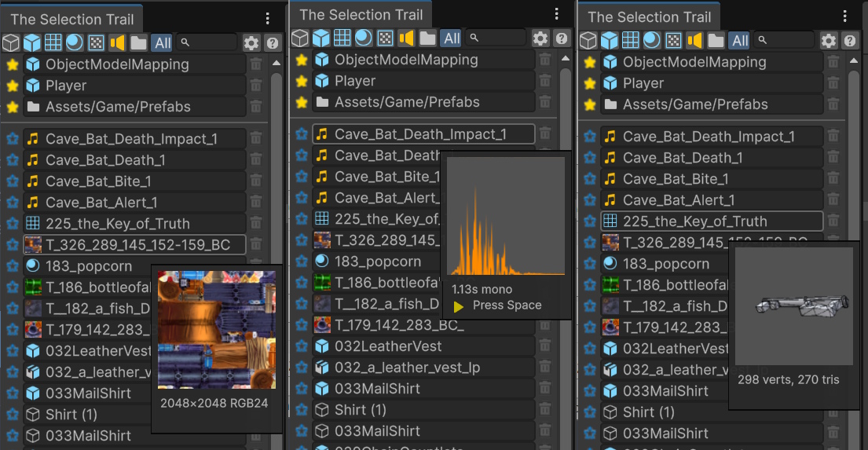Unstar Player in waveform-preview panel
868x450 pixels.
click(x=301, y=82)
